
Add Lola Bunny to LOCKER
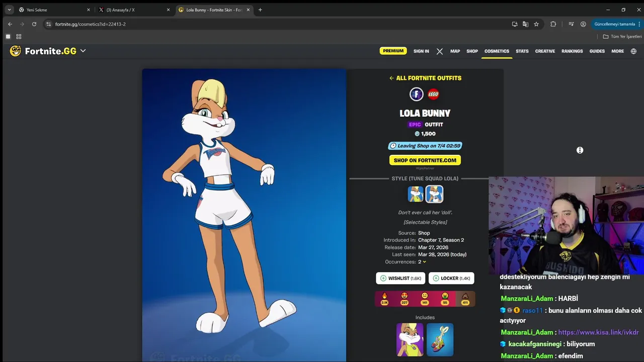451,278
